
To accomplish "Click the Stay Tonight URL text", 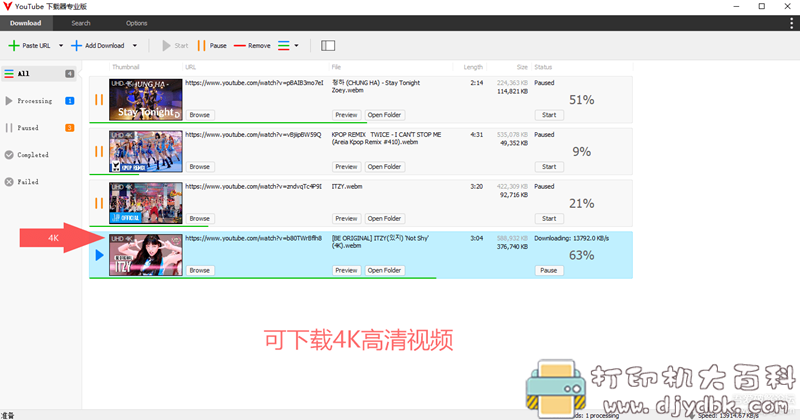I will (254, 83).
